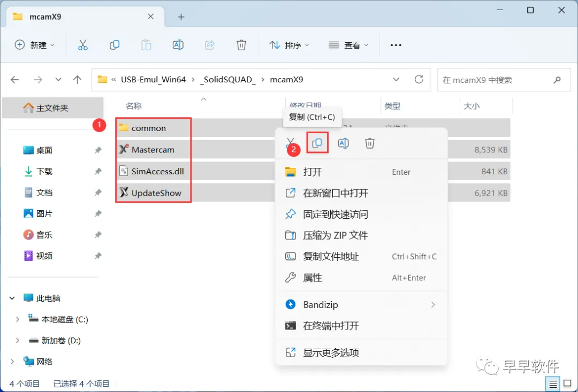Screen dimensions: 578x392
Task: Click the Copy icon in the top toolbar
Action: (115, 45)
